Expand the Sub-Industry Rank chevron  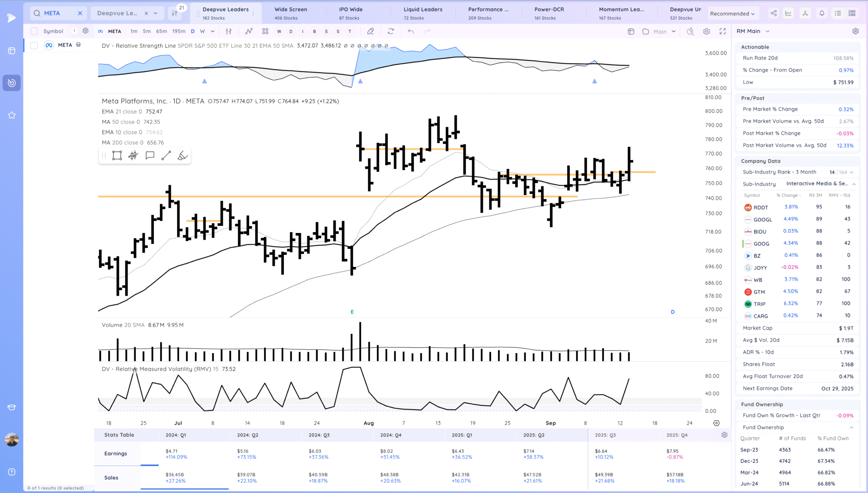click(x=851, y=172)
